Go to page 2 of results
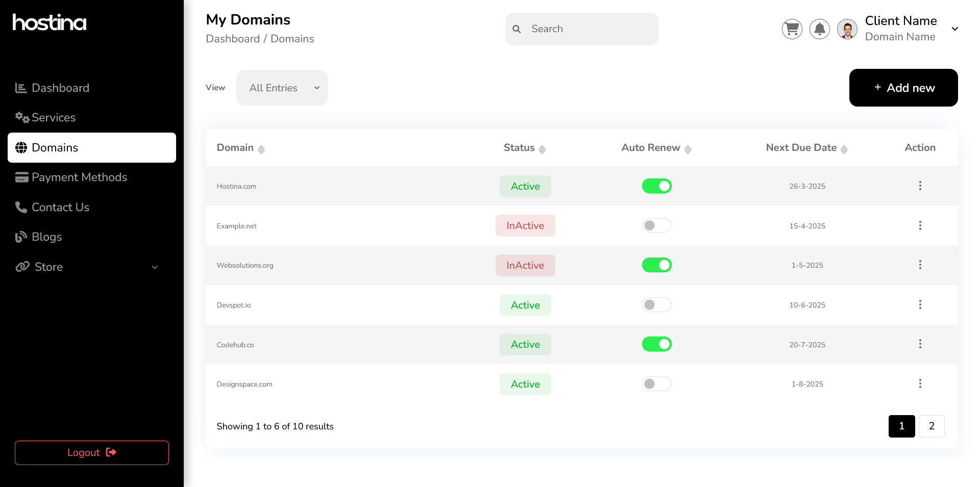 pyautogui.click(x=931, y=426)
